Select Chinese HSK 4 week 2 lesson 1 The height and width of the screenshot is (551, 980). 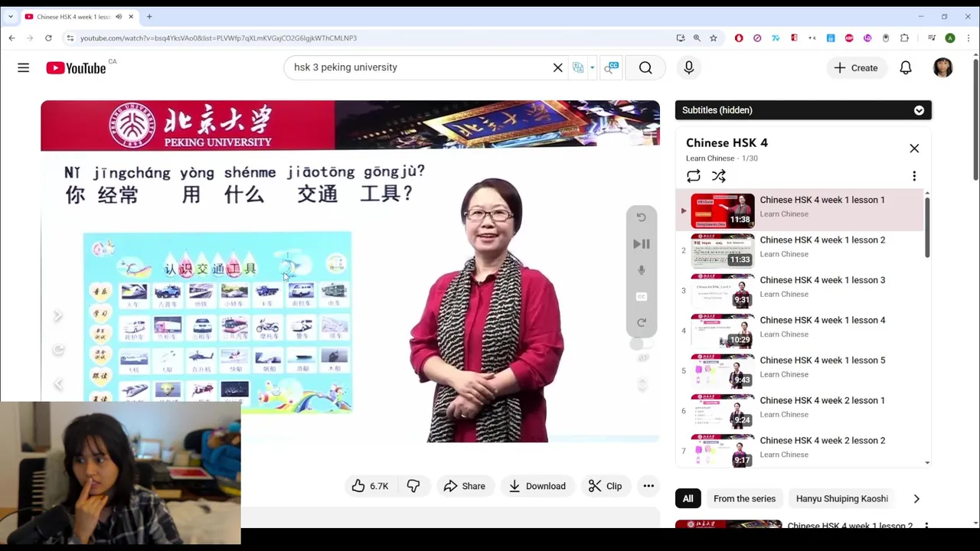799,411
